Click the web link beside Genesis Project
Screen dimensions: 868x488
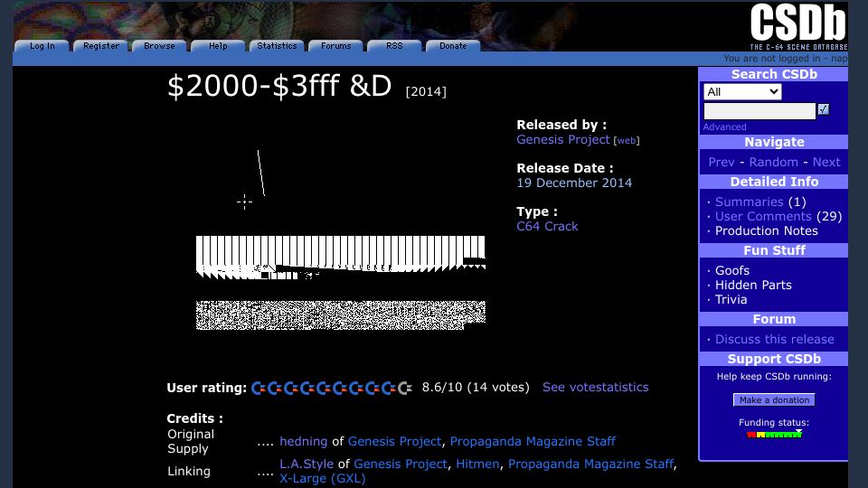click(627, 141)
